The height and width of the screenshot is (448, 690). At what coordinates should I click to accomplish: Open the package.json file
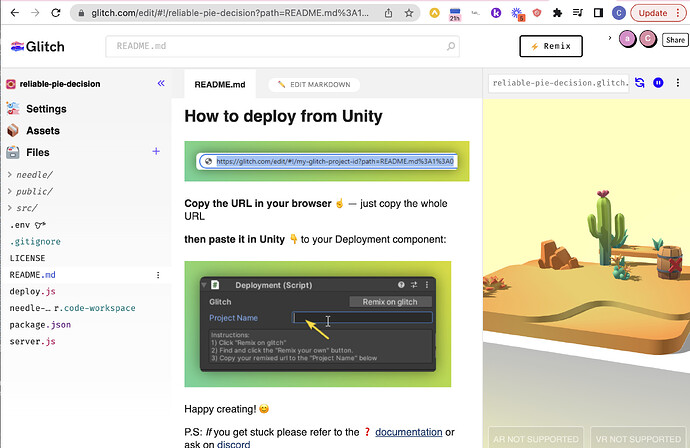click(40, 325)
